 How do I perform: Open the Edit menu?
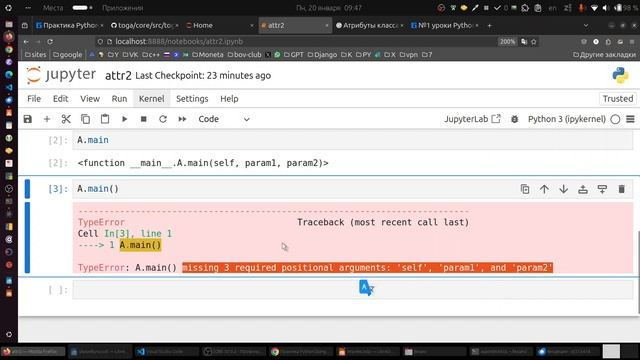tap(60, 99)
